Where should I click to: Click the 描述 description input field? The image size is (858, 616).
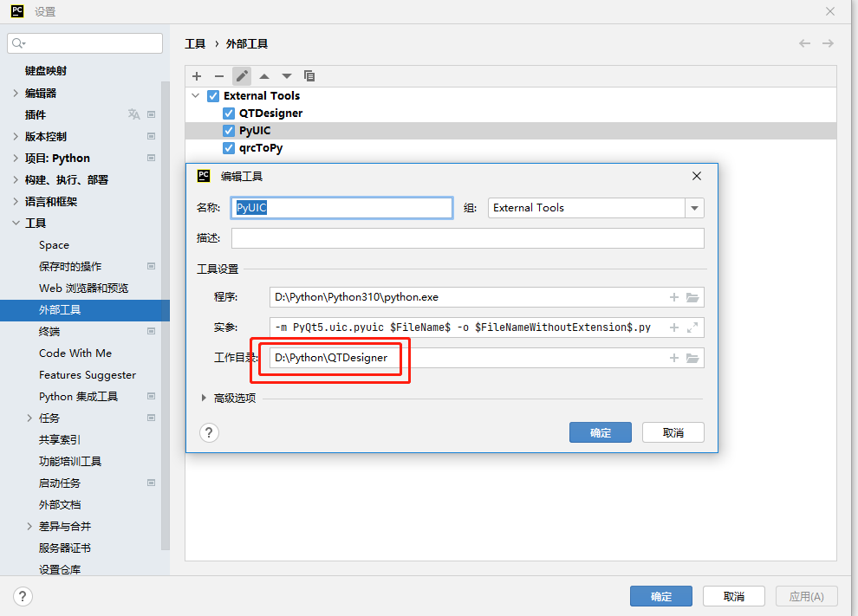coord(468,238)
